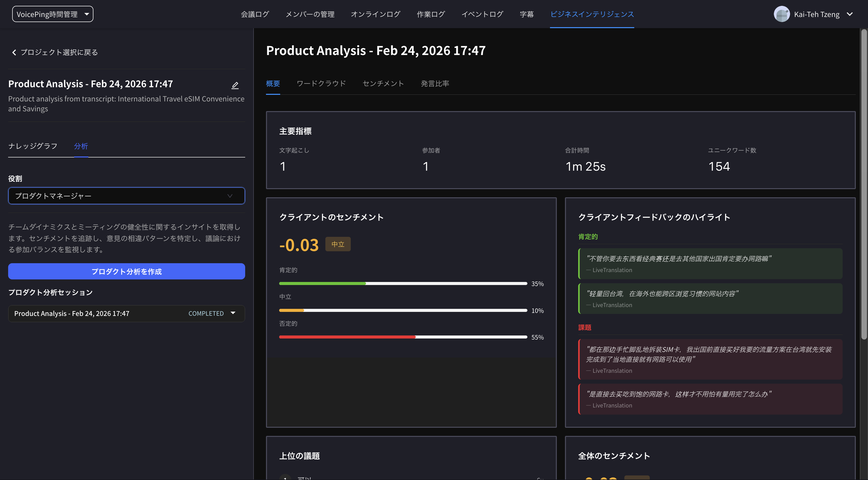Switch to the 分析 sidebar tab

(x=80, y=146)
